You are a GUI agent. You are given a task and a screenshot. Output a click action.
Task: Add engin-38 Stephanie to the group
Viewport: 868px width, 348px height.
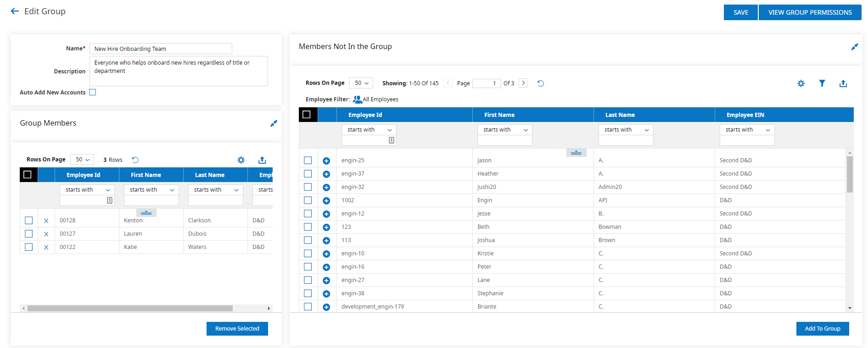(326, 293)
